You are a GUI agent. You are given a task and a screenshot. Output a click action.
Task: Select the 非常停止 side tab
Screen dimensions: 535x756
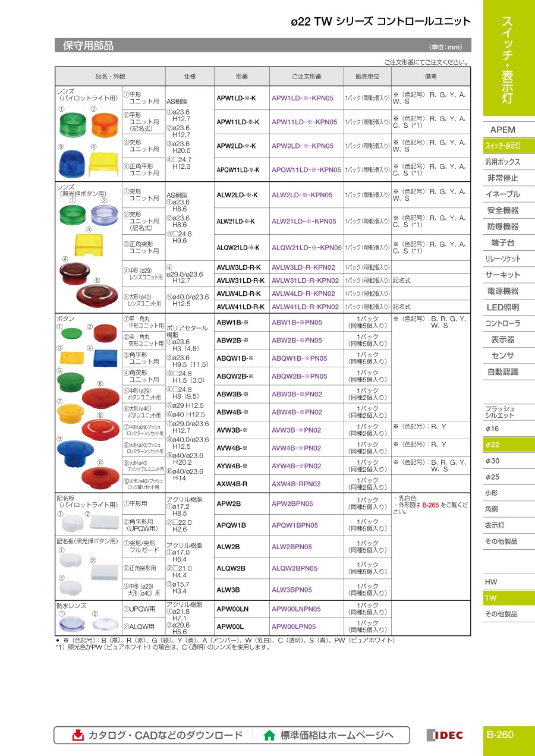tap(502, 178)
